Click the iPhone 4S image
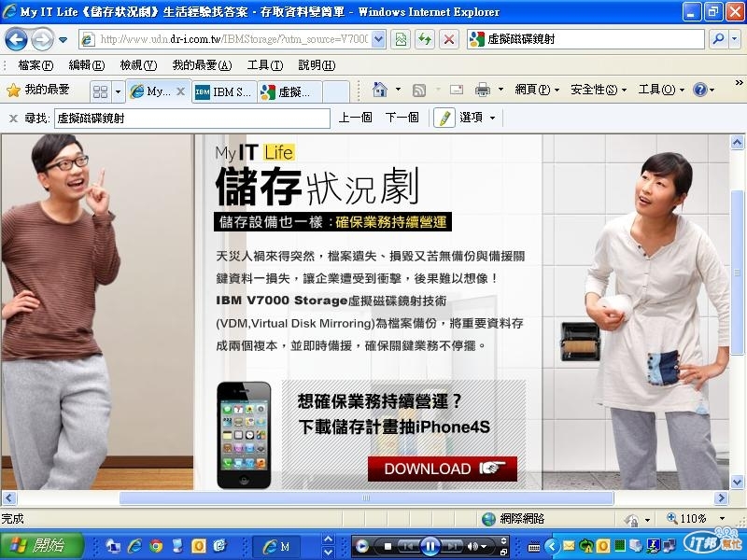 click(244, 435)
